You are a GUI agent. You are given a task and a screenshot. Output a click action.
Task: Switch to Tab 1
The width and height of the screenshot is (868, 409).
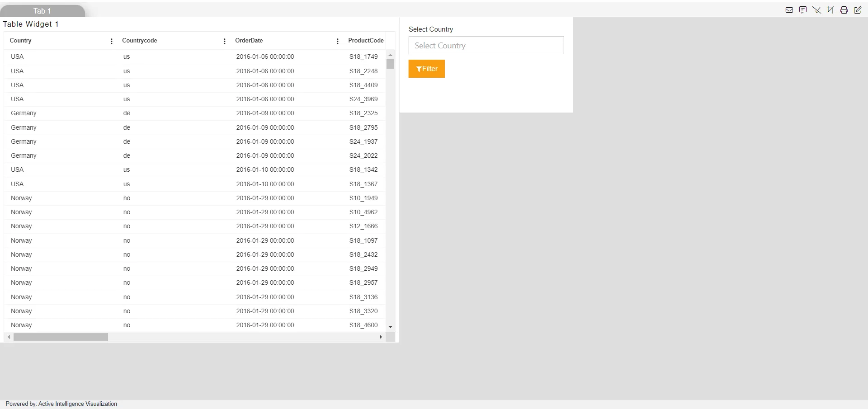tap(42, 11)
